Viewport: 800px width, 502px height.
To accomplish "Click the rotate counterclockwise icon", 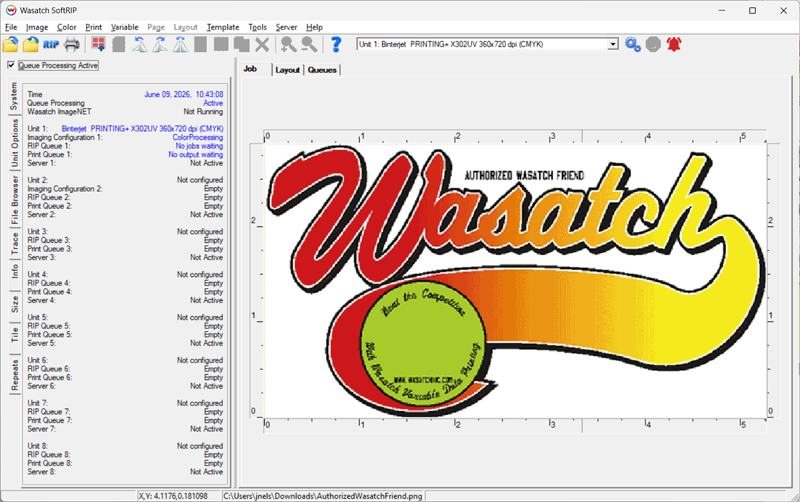I will [x=140, y=44].
